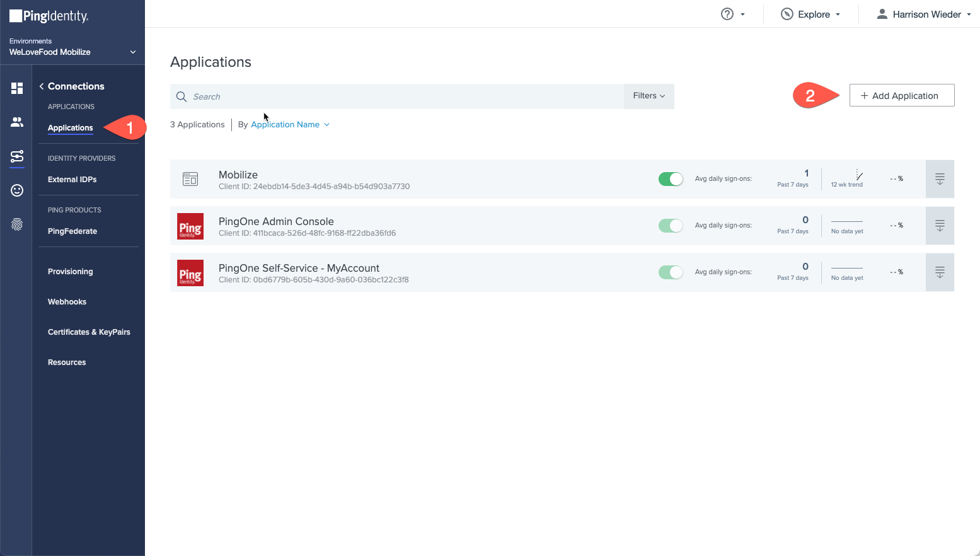Open the Filters dropdown
Image resolution: width=980 pixels, height=556 pixels.
pyautogui.click(x=649, y=96)
